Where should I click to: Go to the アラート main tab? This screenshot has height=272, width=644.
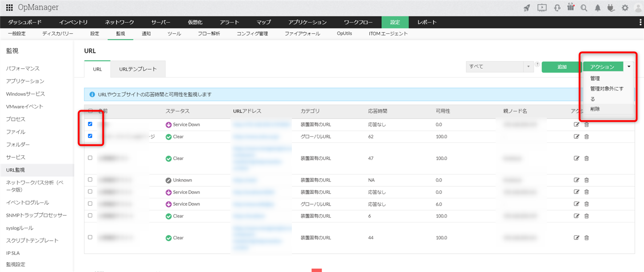pos(230,22)
